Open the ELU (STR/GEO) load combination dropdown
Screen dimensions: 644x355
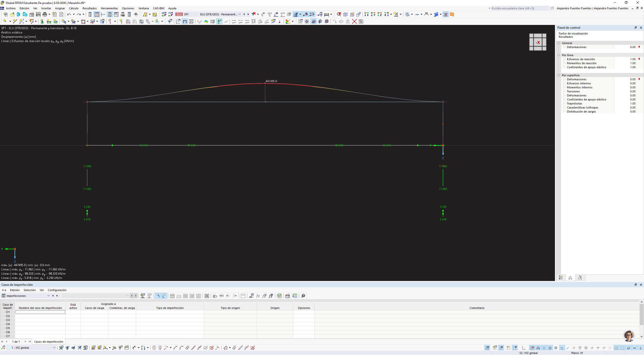click(x=240, y=14)
